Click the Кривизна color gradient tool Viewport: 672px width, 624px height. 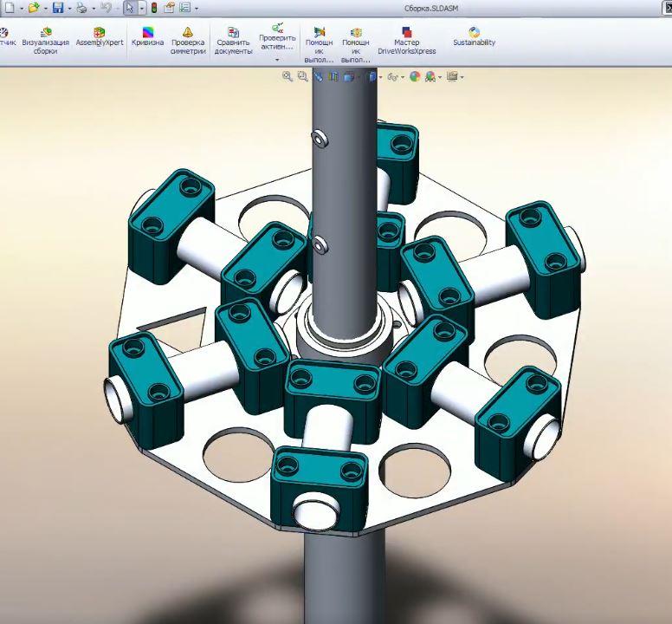tap(146, 36)
